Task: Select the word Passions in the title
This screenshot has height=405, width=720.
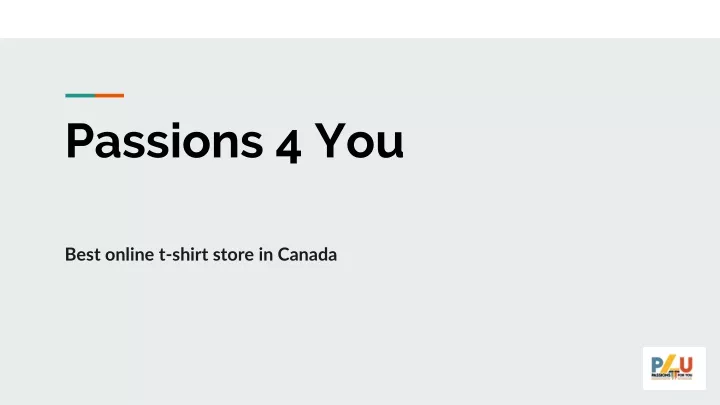Action: 164,141
